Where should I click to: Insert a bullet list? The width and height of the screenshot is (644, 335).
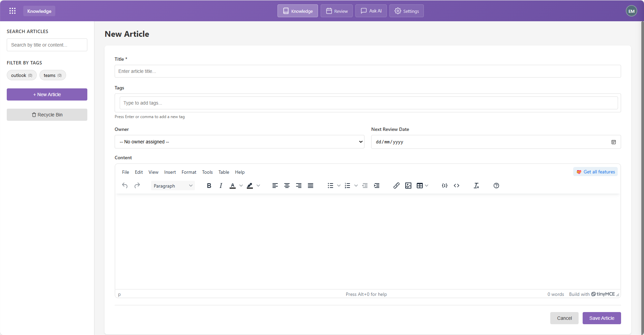[x=330, y=186]
